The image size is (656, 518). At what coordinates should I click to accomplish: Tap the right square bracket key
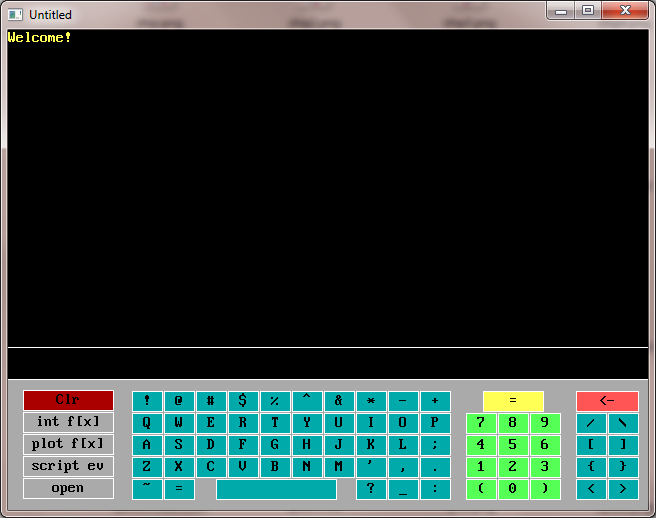pos(623,445)
